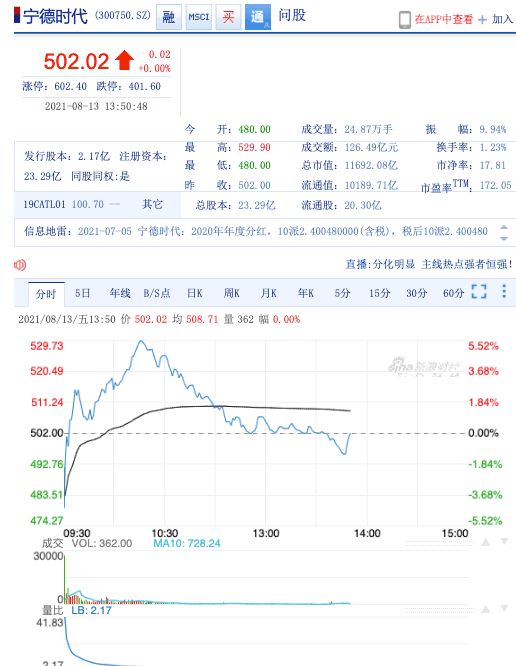Collapse the 成交 volume panel with up triangle
The width and height of the screenshot is (516, 666).
485,542
